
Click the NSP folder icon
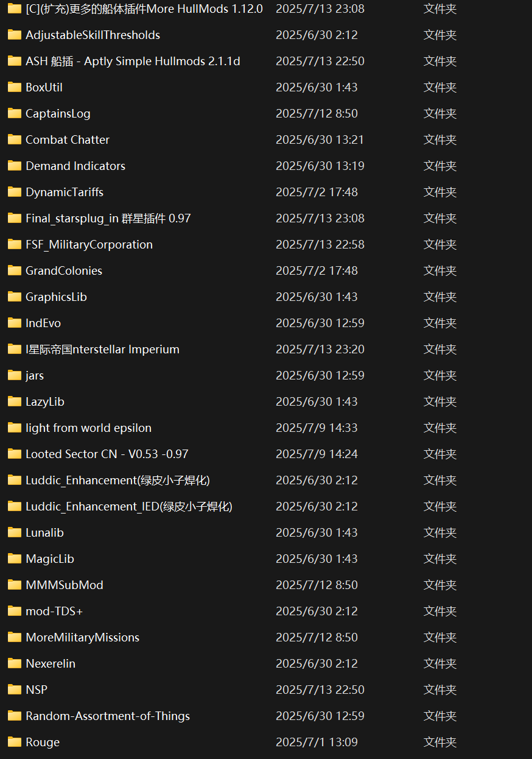coord(15,690)
